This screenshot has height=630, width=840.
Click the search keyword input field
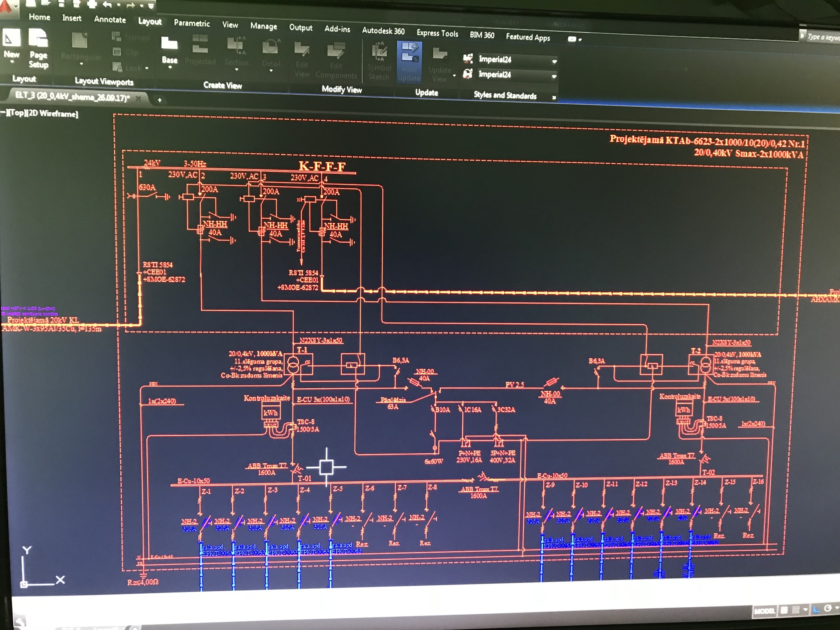pos(824,37)
